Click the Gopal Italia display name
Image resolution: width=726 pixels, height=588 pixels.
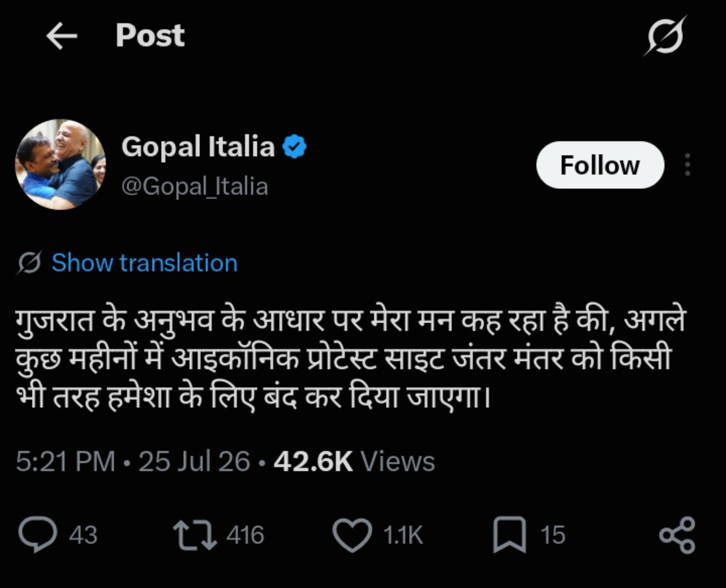pyautogui.click(x=198, y=146)
